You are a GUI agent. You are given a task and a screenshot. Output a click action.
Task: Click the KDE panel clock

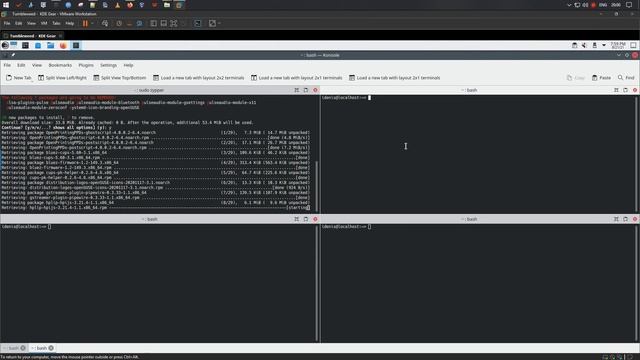[x=618, y=45]
